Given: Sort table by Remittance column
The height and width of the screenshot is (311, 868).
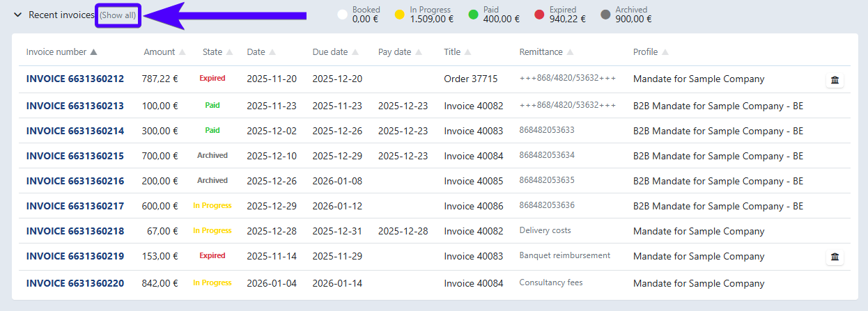Looking at the screenshot, I should [541, 52].
